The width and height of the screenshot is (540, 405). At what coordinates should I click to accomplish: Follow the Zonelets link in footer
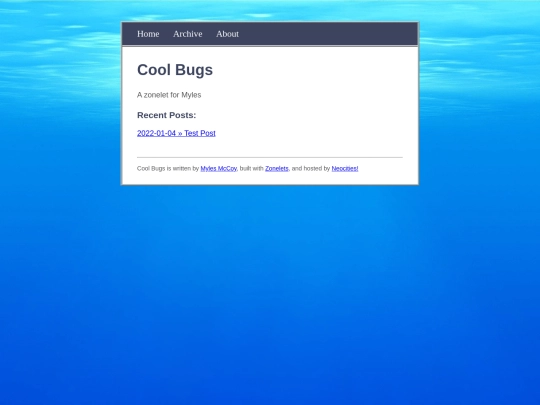click(277, 168)
